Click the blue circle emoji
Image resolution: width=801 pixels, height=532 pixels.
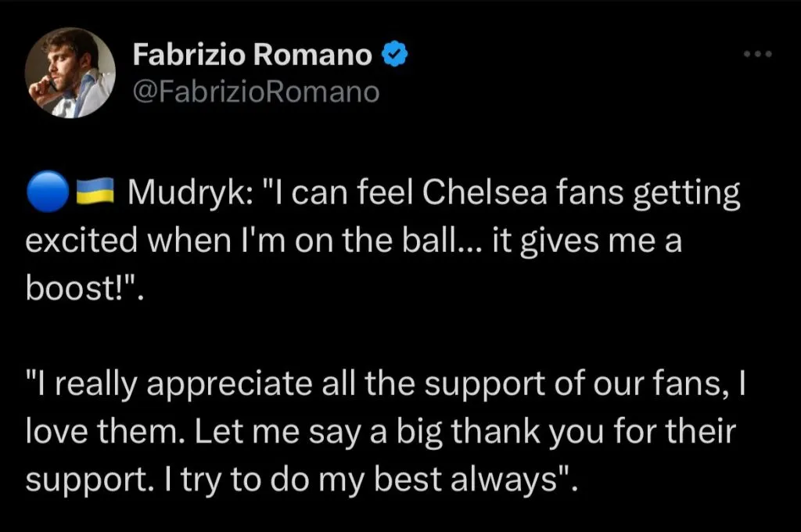[46, 192]
